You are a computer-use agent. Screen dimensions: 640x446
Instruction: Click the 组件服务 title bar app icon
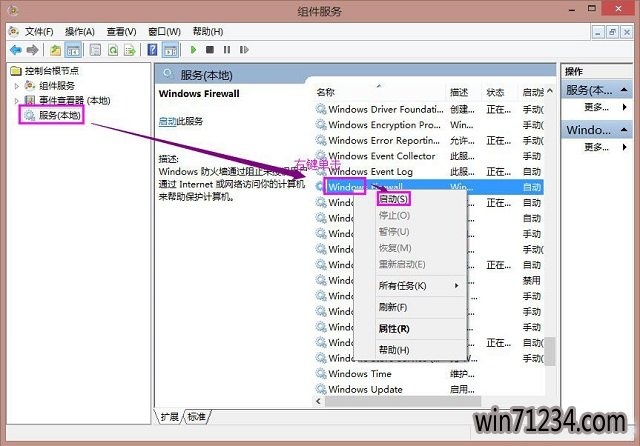(13, 10)
